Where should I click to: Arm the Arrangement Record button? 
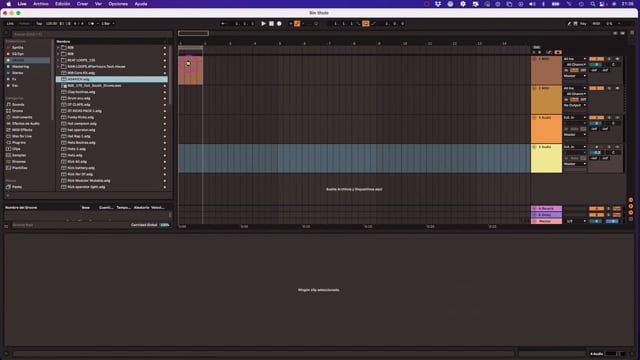279,24
